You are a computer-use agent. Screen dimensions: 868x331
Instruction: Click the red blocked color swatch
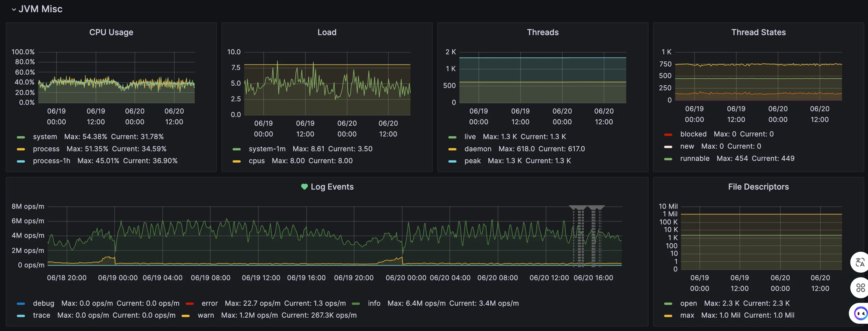tap(668, 135)
